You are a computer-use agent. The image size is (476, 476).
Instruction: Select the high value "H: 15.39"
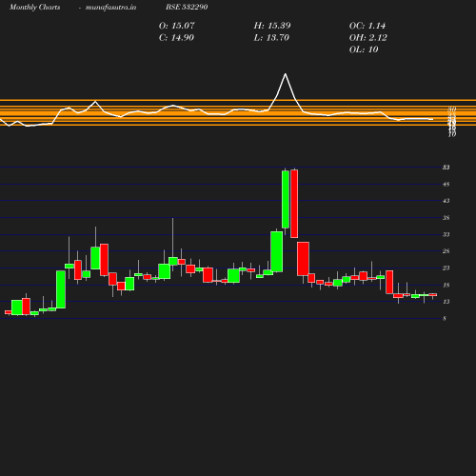[x=272, y=26]
